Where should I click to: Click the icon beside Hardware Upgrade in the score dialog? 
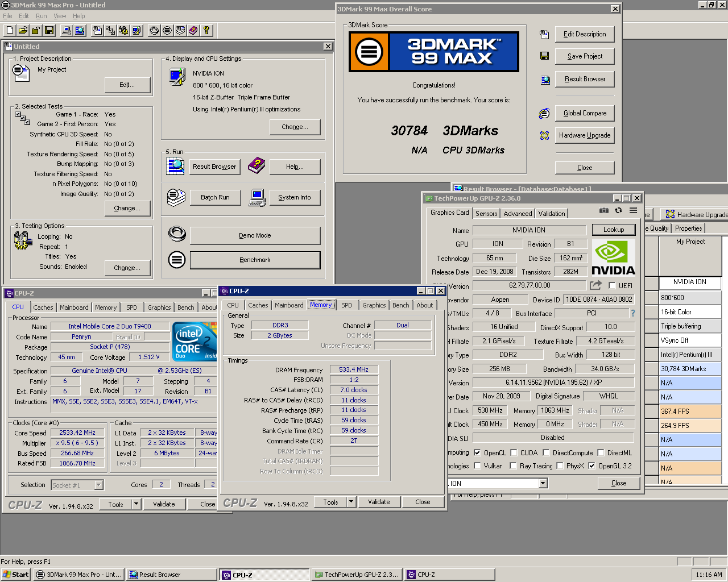coord(544,135)
